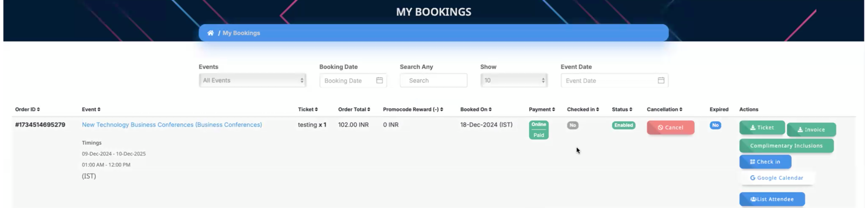Open New Technology Business Conferences event link

pyautogui.click(x=172, y=125)
